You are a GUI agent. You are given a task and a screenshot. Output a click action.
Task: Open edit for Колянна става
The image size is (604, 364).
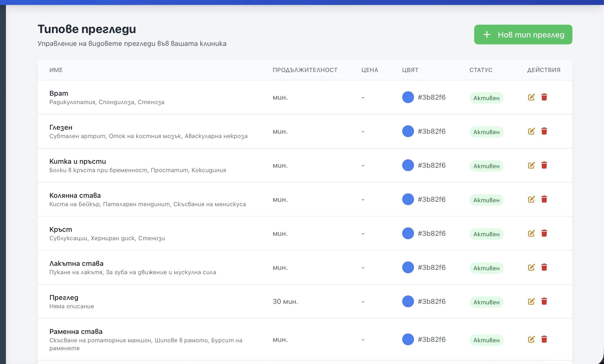pos(531,199)
